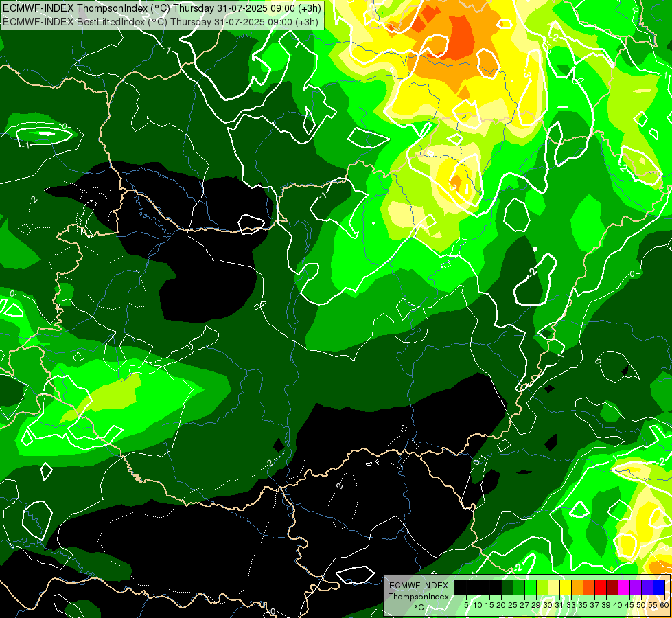Click the legend tick value 45
The width and height of the screenshot is (672, 618).
pyautogui.click(x=629, y=605)
